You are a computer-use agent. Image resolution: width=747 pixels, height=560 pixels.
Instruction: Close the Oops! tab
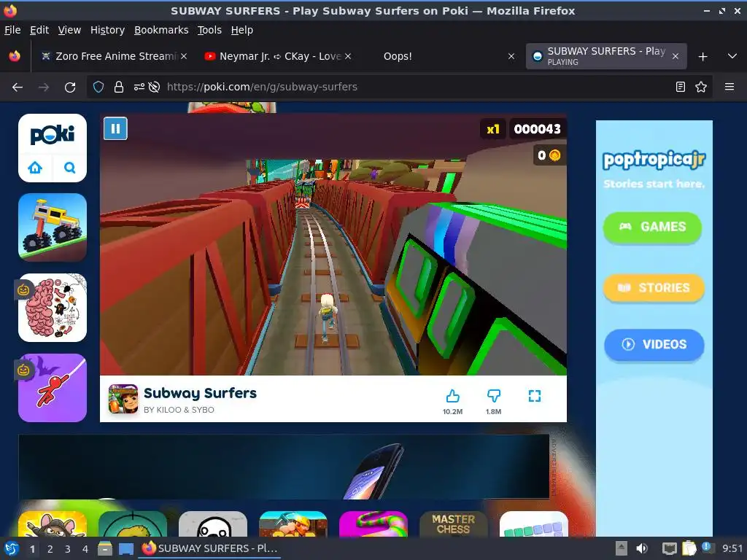[x=511, y=56]
